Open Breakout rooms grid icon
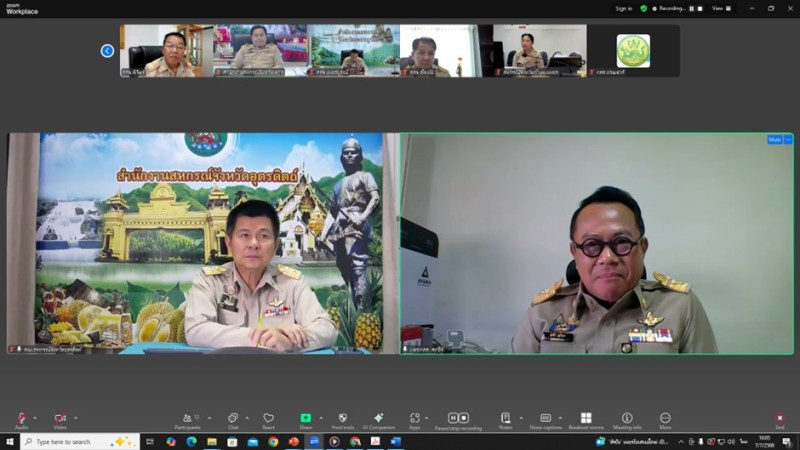Screen dimensions: 800x450 pyautogui.click(x=586, y=420)
